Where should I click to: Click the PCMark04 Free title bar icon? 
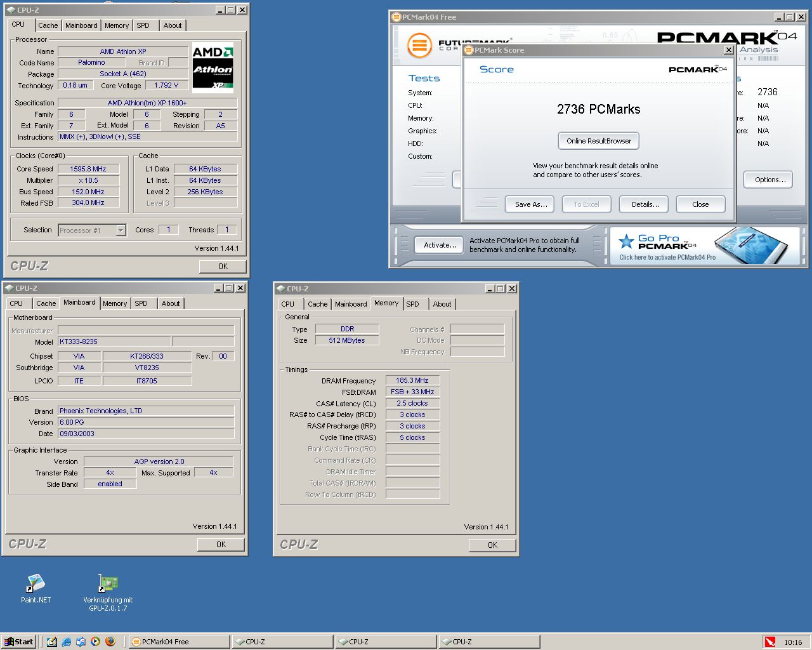tap(396, 17)
